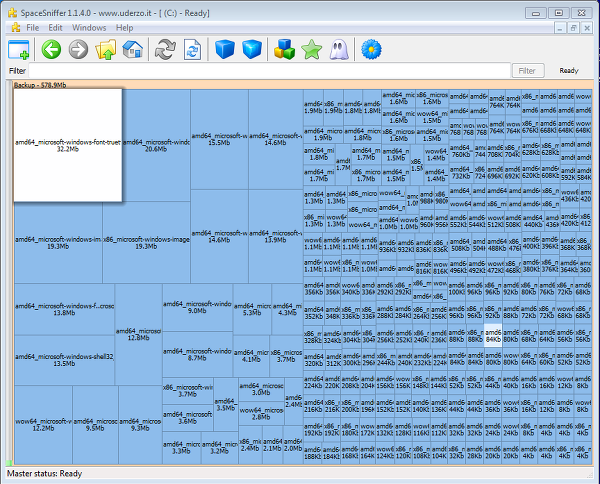Select the 3.5Mb amd64 block
Image resolution: width=600 pixels, height=484 pixels.
[226, 404]
